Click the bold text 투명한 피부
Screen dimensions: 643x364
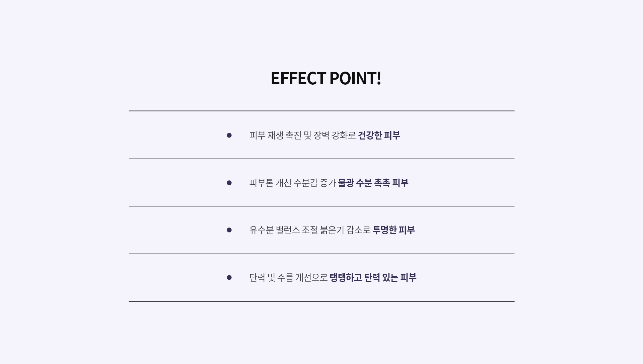click(394, 230)
